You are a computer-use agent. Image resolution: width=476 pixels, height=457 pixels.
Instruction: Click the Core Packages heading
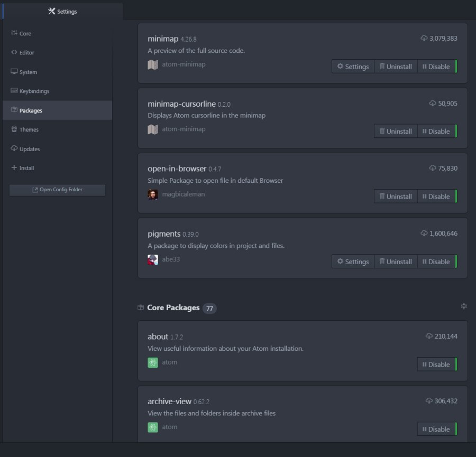coord(173,307)
